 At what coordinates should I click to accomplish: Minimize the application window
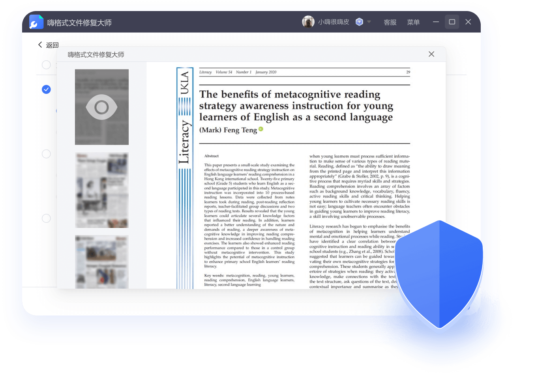click(436, 22)
